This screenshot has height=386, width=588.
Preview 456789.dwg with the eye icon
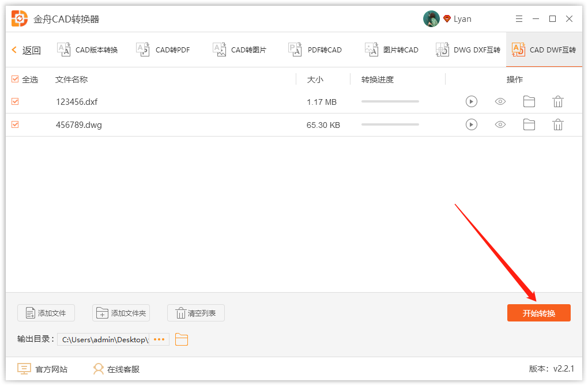pos(500,124)
